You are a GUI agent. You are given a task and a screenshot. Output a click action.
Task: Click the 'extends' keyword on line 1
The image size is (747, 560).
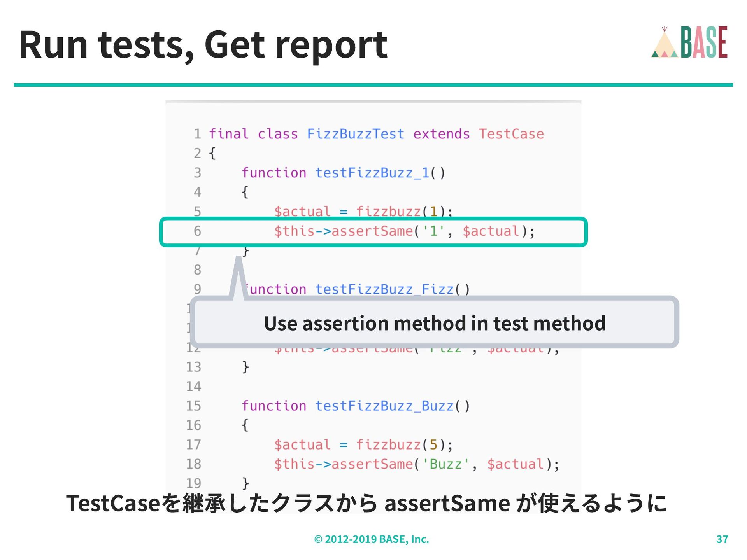click(442, 134)
